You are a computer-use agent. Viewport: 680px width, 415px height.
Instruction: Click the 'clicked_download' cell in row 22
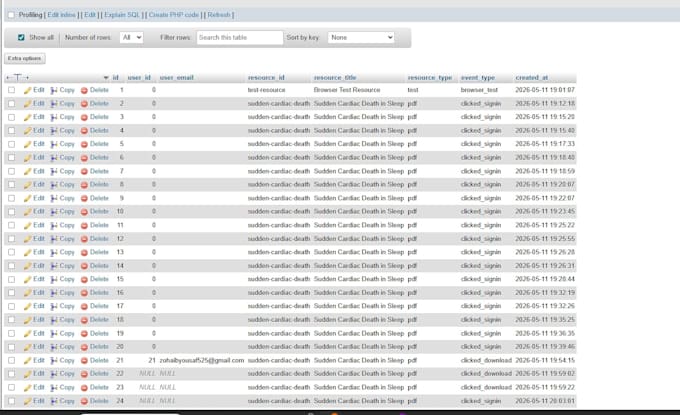coord(486,373)
